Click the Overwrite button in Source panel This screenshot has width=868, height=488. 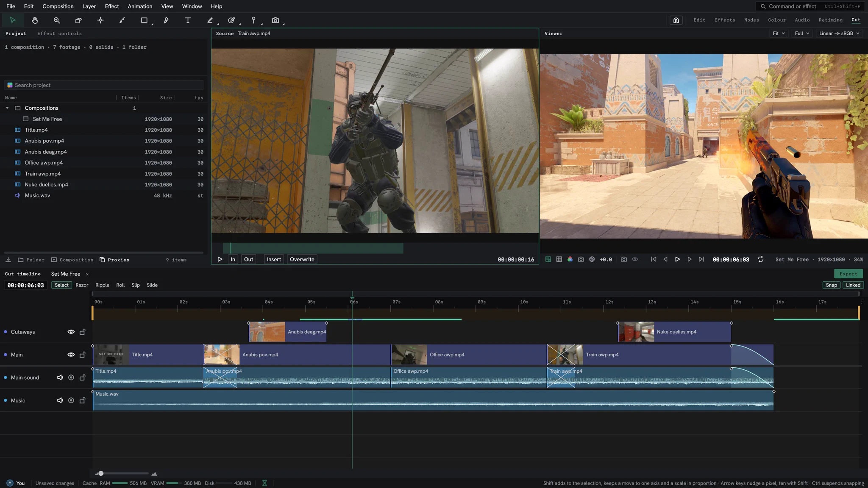click(302, 259)
